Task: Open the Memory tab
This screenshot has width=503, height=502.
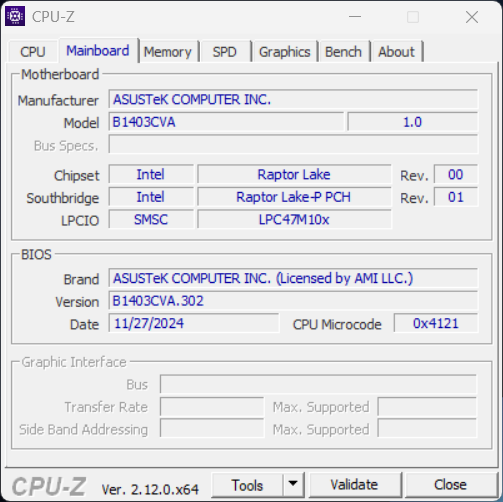Action: tap(168, 52)
